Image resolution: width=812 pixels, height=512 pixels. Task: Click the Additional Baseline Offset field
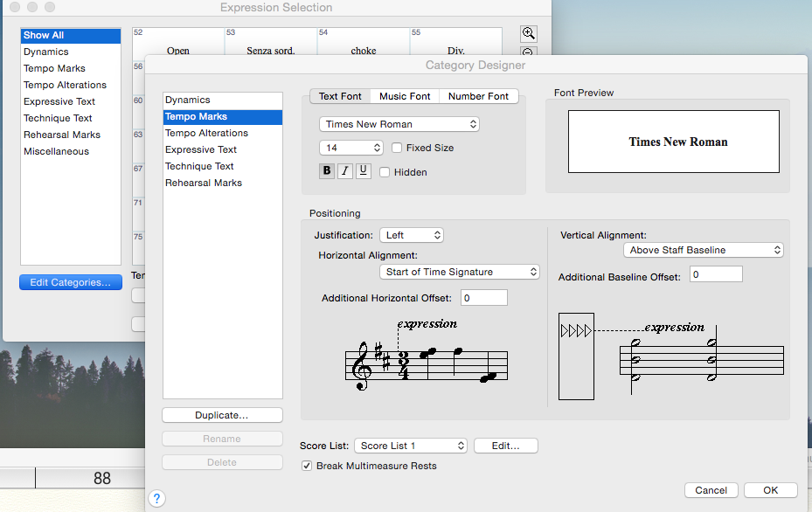pos(716,274)
